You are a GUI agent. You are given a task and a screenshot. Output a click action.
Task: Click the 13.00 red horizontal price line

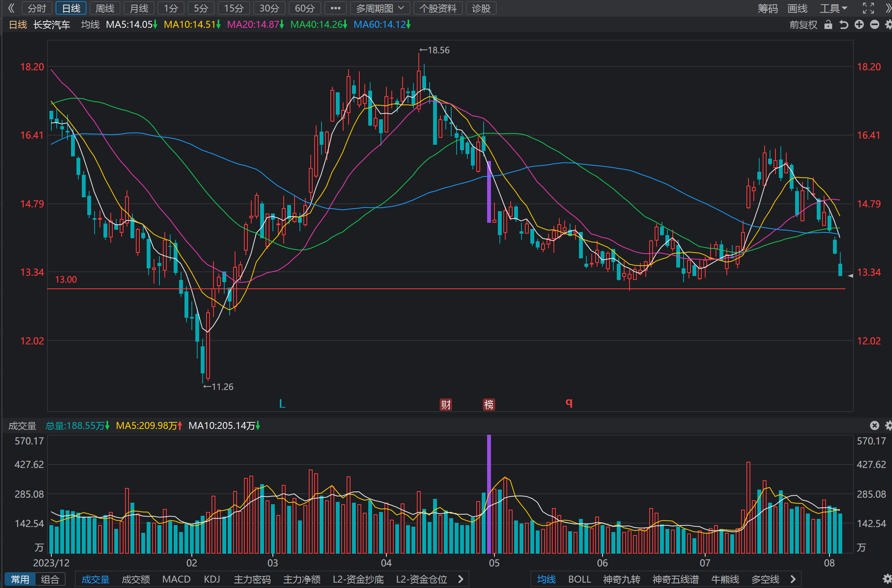(x=446, y=289)
